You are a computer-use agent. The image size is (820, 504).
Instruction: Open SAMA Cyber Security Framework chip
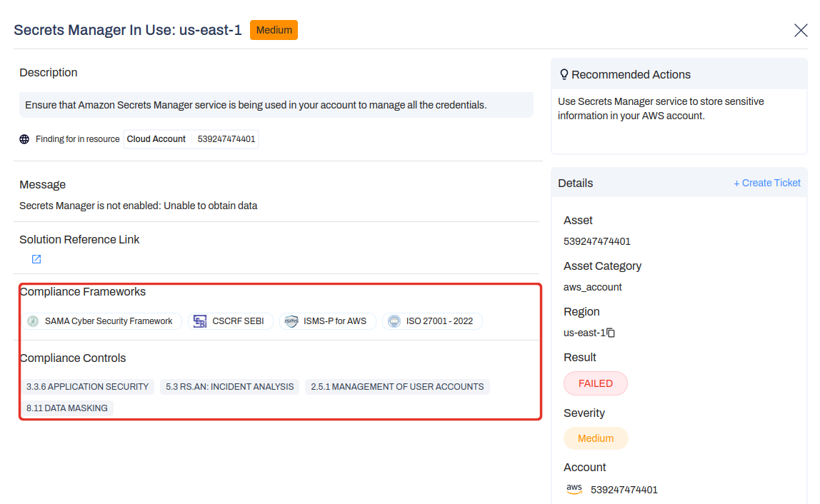[102, 321]
